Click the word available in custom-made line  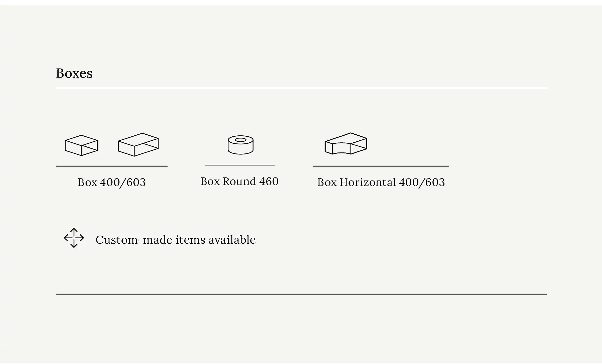coord(232,240)
